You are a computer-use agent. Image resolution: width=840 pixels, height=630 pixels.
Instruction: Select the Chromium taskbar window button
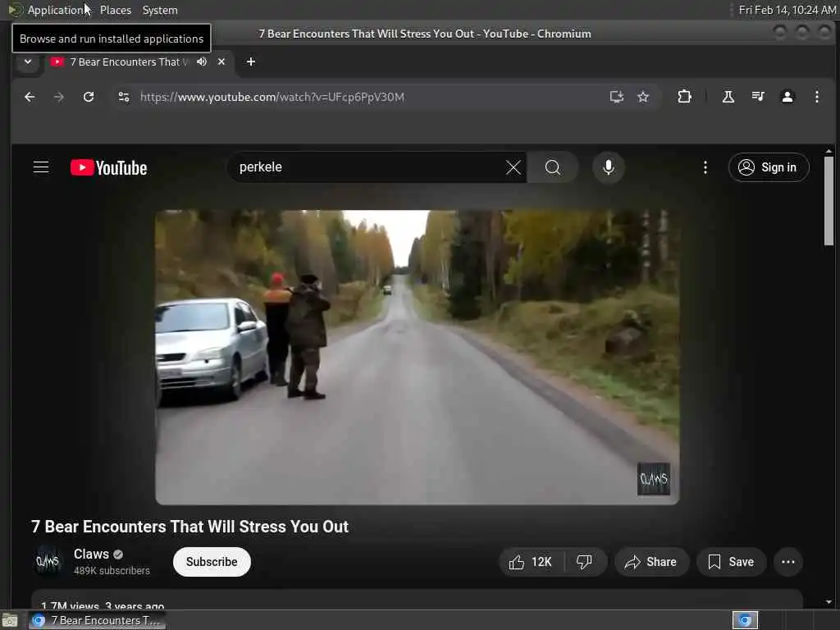[x=97, y=620]
